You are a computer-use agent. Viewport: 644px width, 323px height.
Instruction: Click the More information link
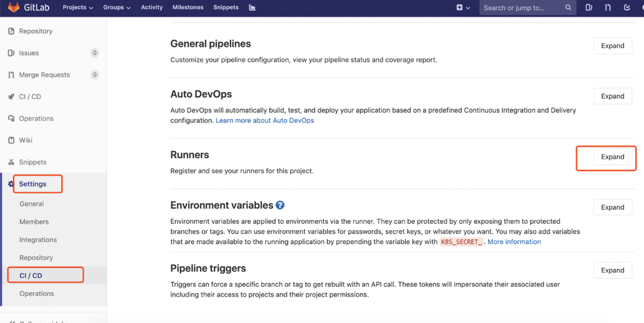(514, 242)
